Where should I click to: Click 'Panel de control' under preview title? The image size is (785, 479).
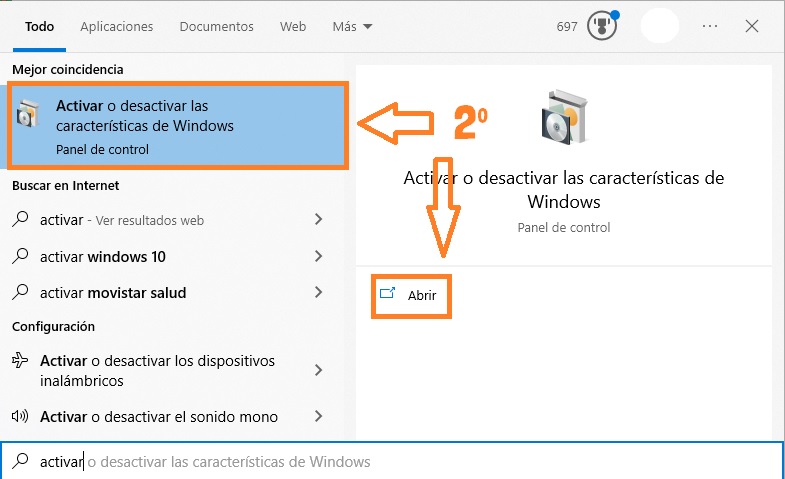pyautogui.click(x=564, y=228)
